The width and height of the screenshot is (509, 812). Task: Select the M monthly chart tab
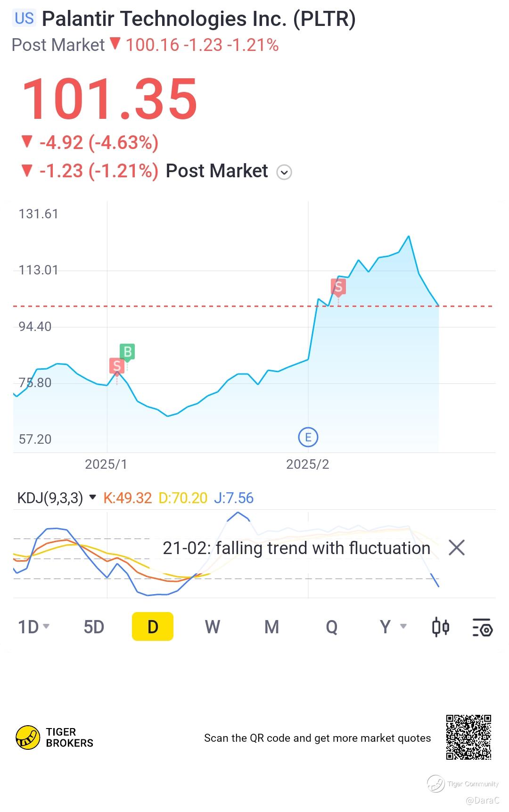click(271, 627)
